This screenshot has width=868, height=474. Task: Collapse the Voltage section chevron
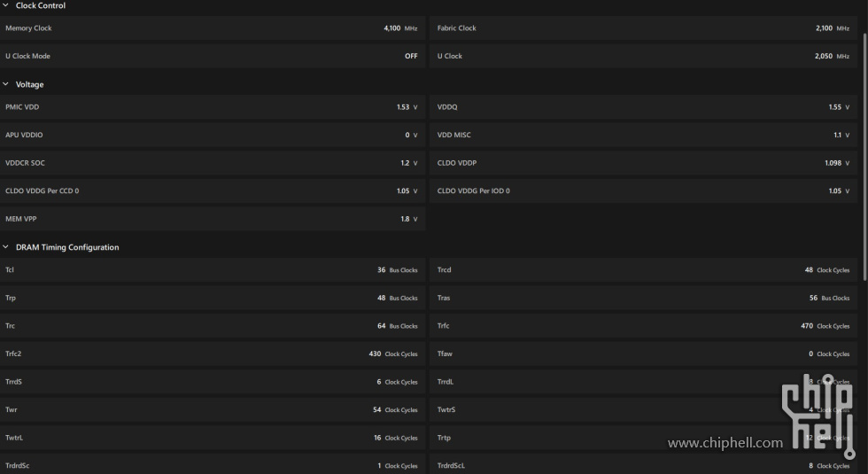tap(6, 85)
